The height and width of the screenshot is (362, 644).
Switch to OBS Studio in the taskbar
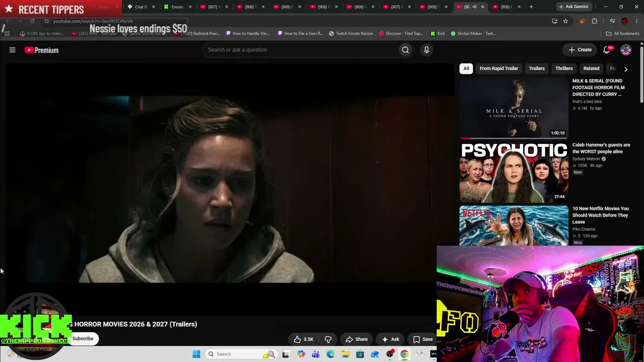[389, 354]
